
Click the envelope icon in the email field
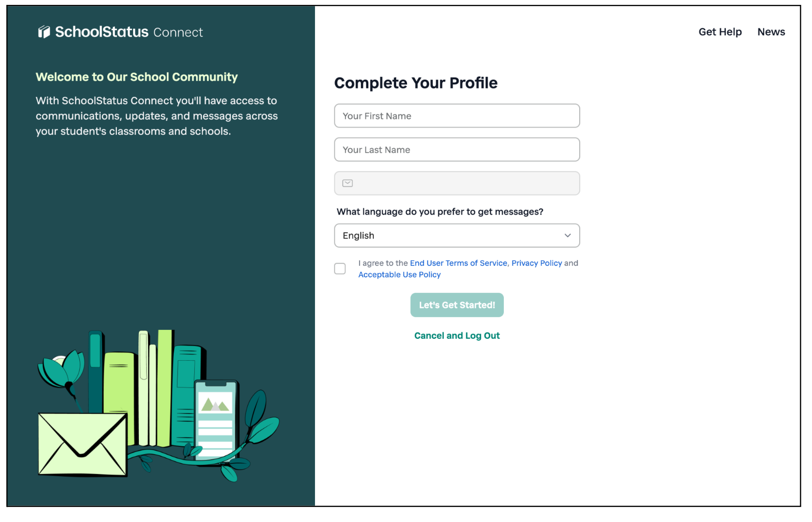tap(348, 183)
